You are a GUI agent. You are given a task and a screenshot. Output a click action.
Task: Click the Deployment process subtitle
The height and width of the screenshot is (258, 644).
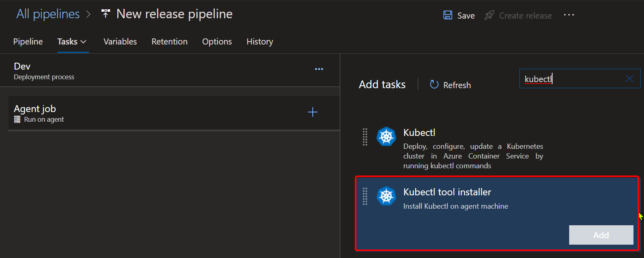pyautogui.click(x=44, y=77)
